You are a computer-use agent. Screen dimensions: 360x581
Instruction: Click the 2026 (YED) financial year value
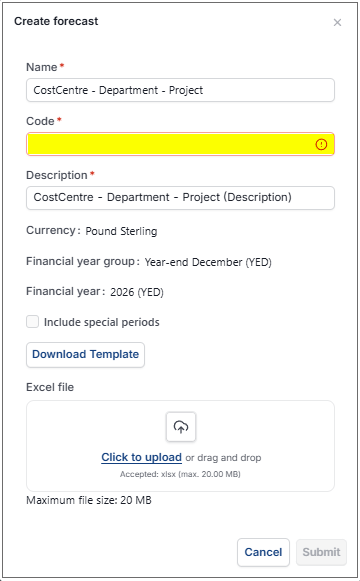[x=137, y=292]
